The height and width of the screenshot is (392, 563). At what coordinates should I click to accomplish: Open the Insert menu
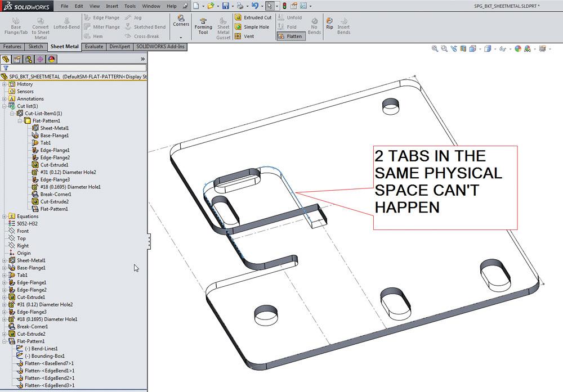tap(111, 6)
